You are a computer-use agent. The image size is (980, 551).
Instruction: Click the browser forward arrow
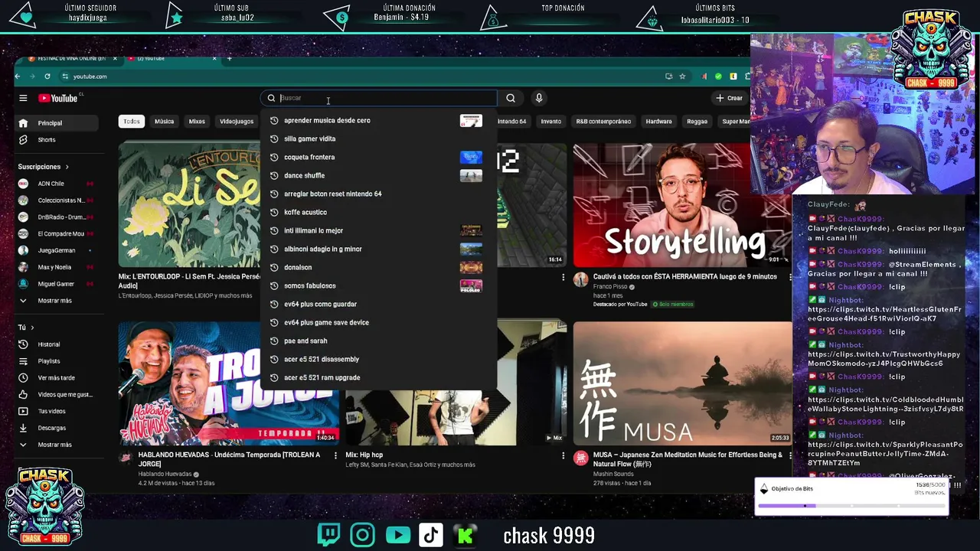[32, 77]
